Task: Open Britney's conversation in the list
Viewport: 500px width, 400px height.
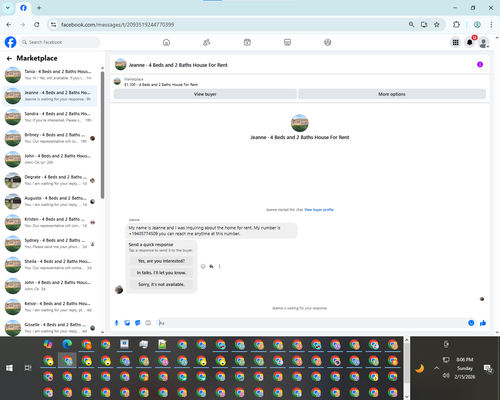Action: pyautogui.click(x=50, y=138)
